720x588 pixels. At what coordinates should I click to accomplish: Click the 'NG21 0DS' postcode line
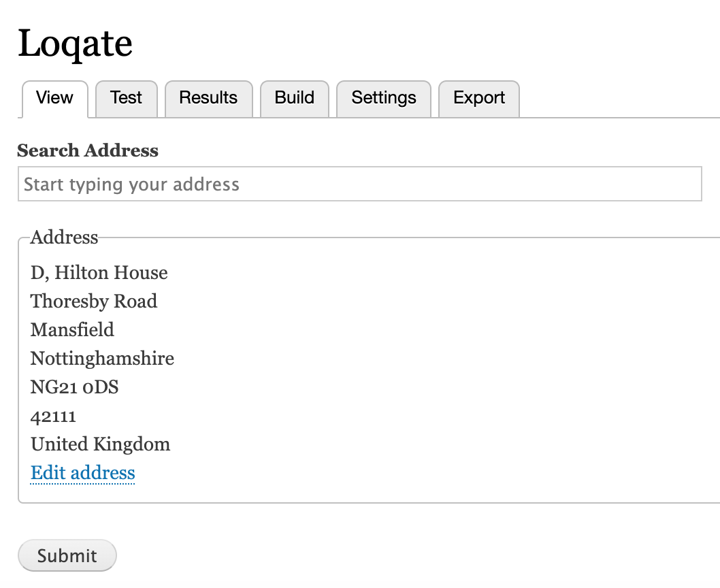tap(74, 387)
